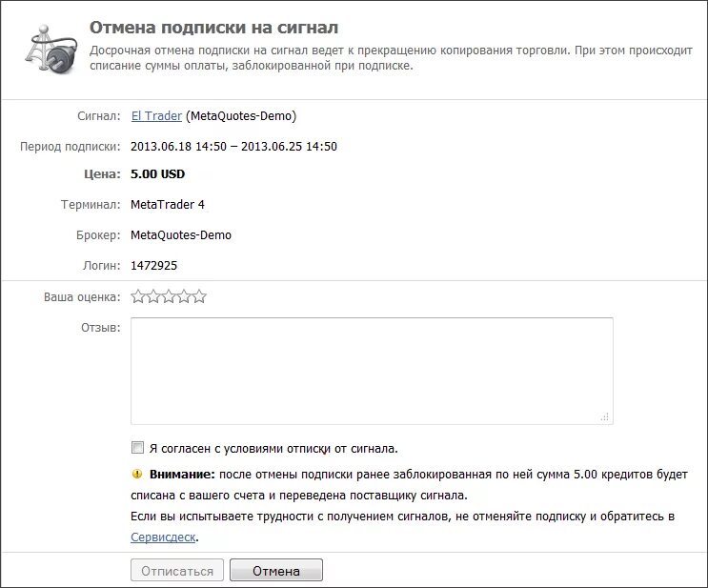Focus the Отзыв review text field
This screenshot has width=708, height=588.
click(x=372, y=371)
